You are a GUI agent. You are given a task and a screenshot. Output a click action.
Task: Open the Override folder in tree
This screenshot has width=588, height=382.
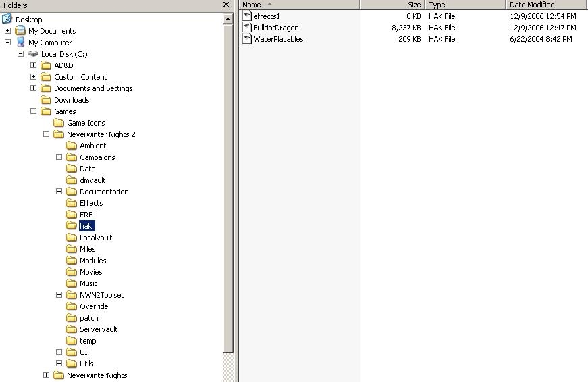tap(94, 306)
